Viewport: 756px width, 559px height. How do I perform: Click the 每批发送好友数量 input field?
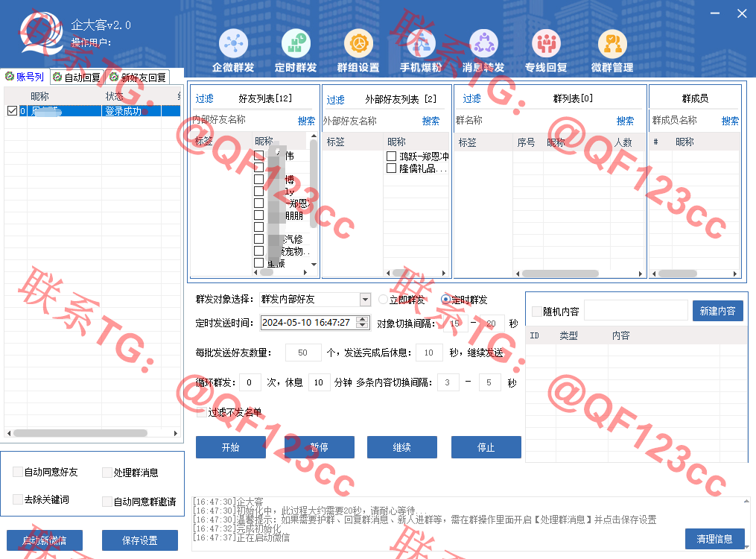coord(303,353)
